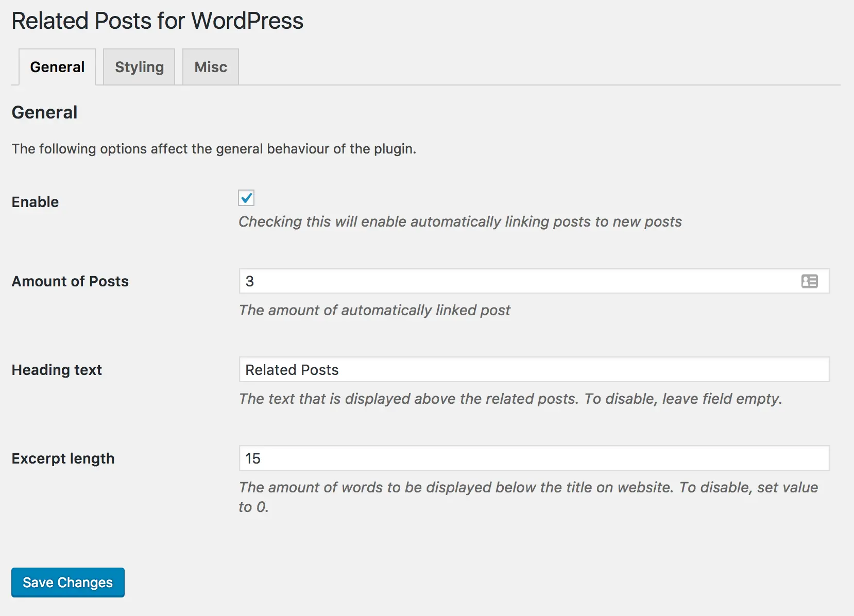Click the Heading text label
Viewport: 854px width, 616px height.
coord(57,370)
